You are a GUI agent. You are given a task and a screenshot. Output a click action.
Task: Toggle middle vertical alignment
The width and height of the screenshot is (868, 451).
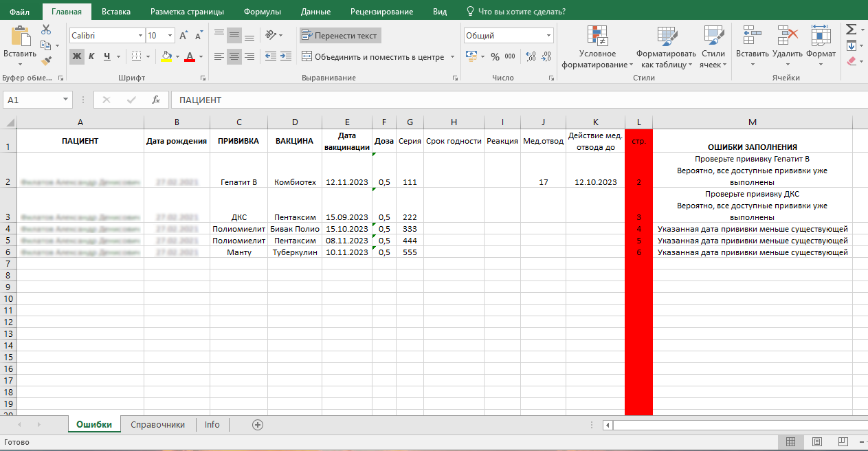click(x=235, y=35)
